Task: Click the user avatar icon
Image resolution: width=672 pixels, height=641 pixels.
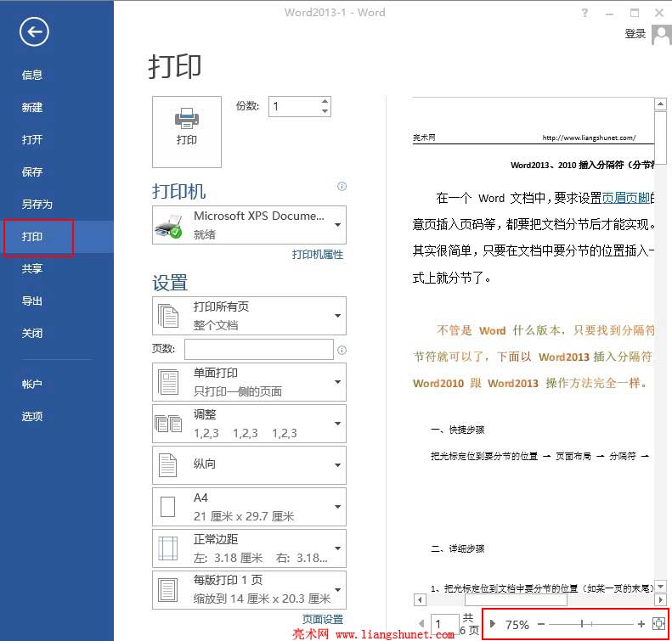Action: pos(661,34)
